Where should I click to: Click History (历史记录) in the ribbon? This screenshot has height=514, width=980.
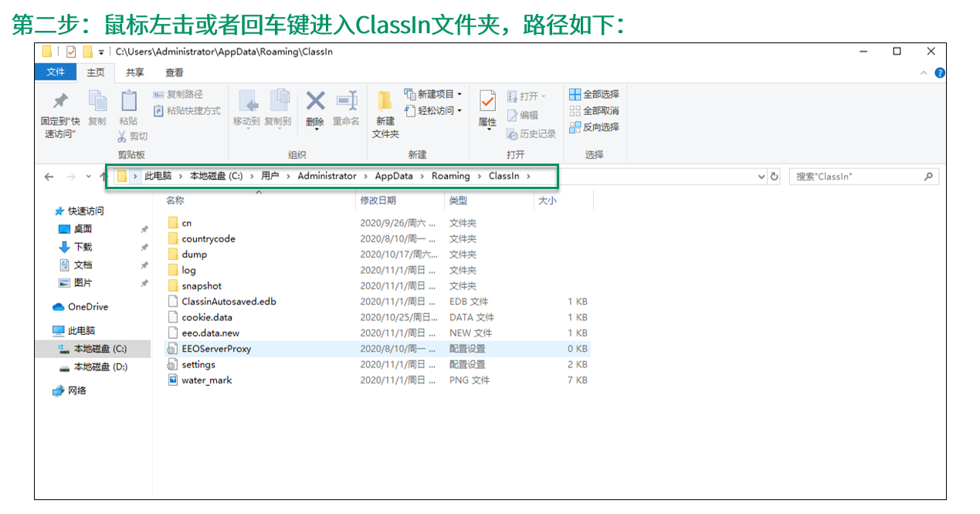[531, 134]
